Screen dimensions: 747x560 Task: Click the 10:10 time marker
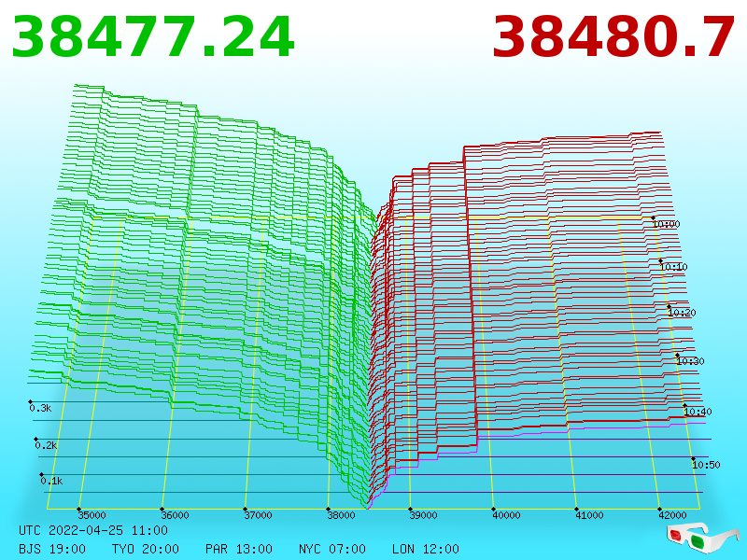tap(673, 267)
